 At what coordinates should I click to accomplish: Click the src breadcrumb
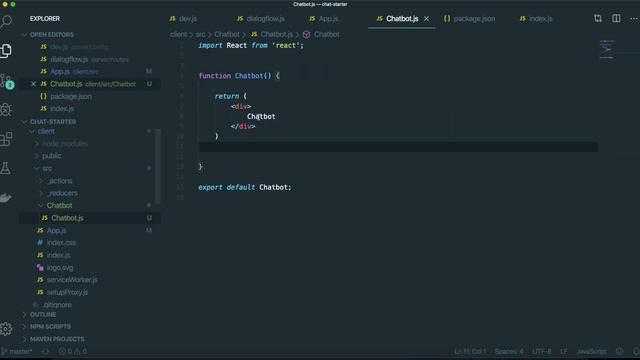pos(200,34)
